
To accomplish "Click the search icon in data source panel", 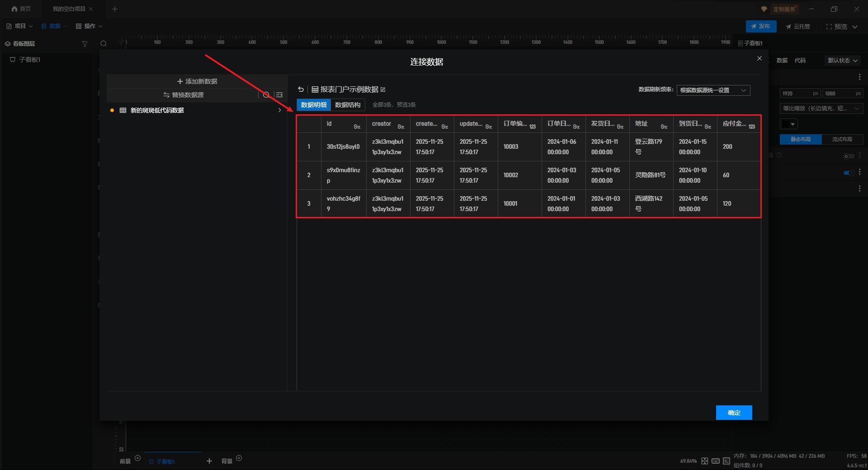I will [266, 95].
